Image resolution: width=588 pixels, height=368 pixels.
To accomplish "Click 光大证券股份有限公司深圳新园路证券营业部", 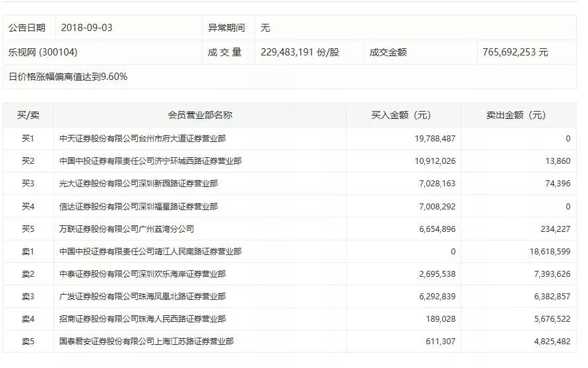I will click(139, 184).
